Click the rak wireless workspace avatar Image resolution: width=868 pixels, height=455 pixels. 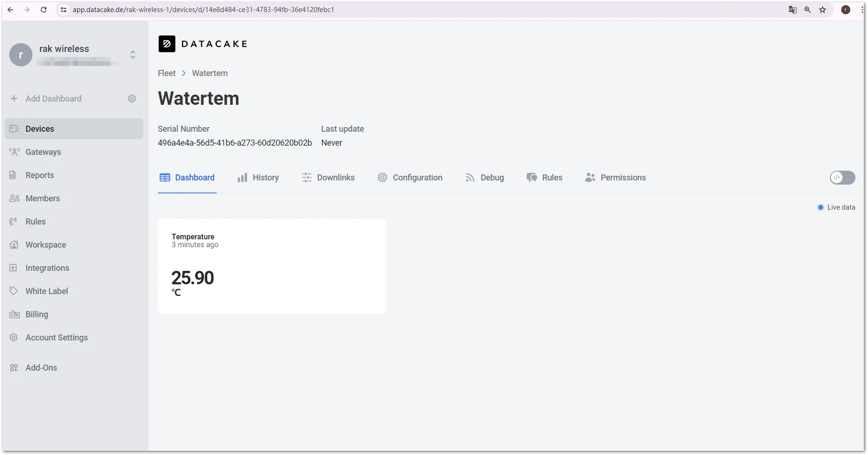point(21,55)
